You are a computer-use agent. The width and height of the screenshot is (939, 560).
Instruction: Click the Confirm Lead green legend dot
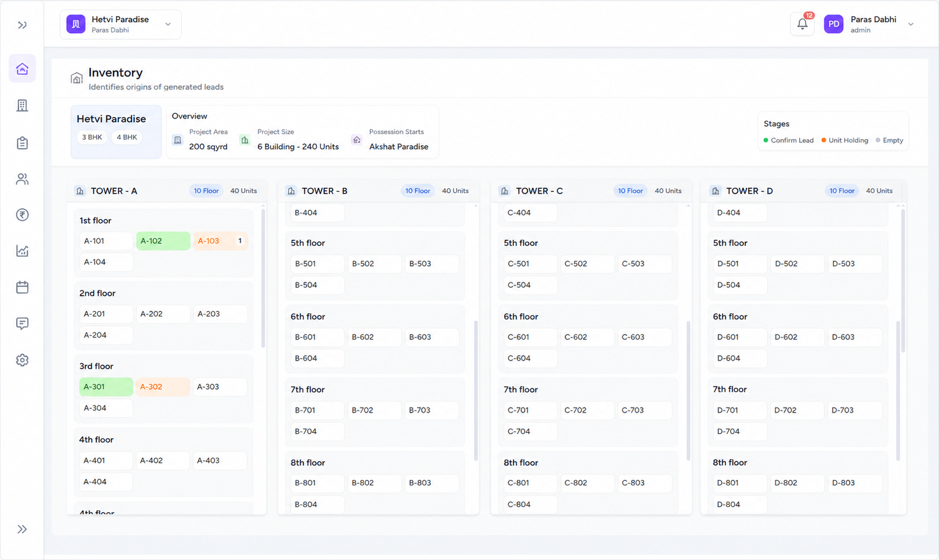(766, 140)
